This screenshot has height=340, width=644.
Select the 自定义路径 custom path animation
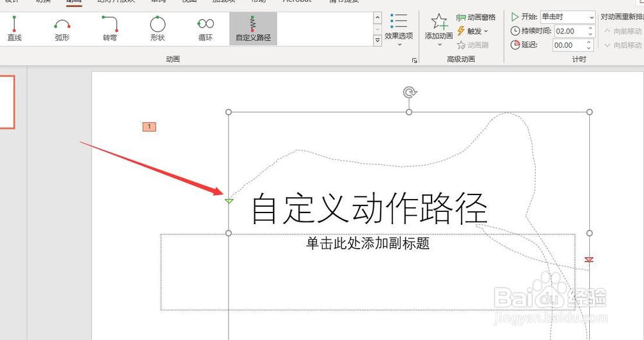[253, 29]
